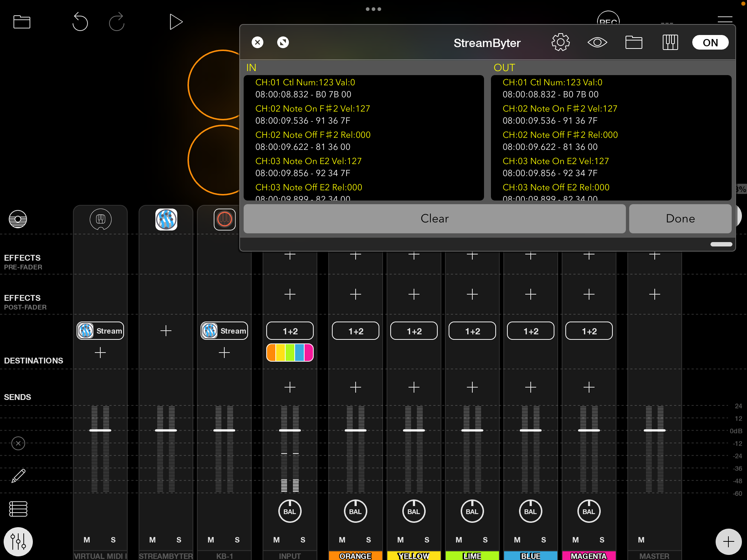Select the pencil edit tool
The height and width of the screenshot is (560, 747).
(18, 476)
